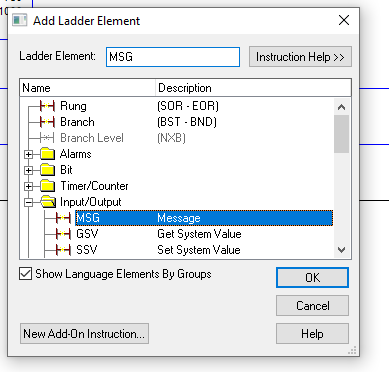The width and height of the screenshot is (389, 372).
Task: Click the '(BST - BND)' description text
Action: tap(187, 122)
